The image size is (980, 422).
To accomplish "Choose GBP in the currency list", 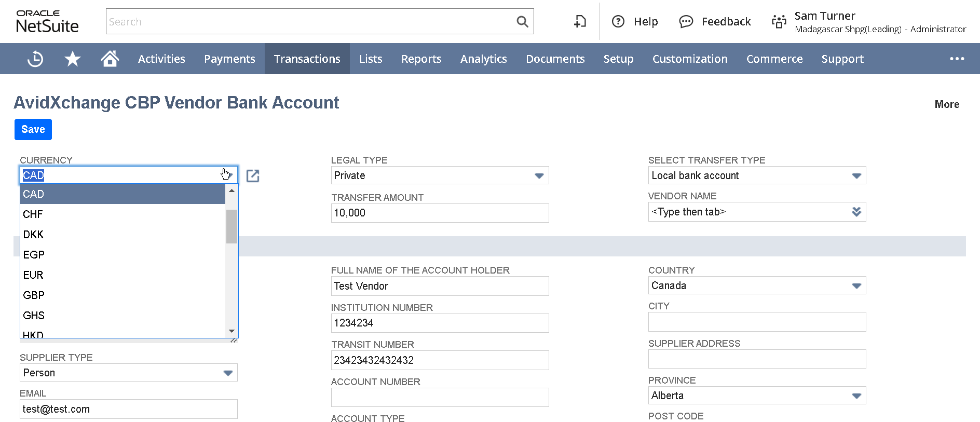I will coord(34,295).
